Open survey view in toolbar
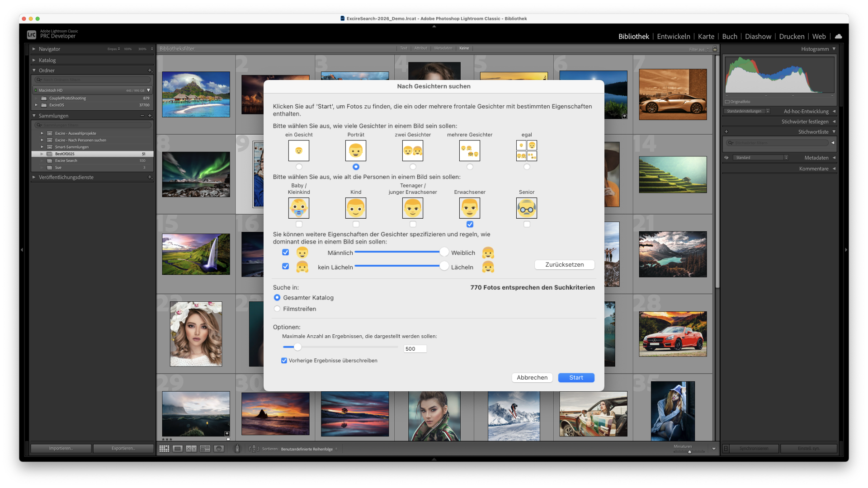The height and width of the screenshot is (488, 868). pyautogui.click(x=205, y=449)
